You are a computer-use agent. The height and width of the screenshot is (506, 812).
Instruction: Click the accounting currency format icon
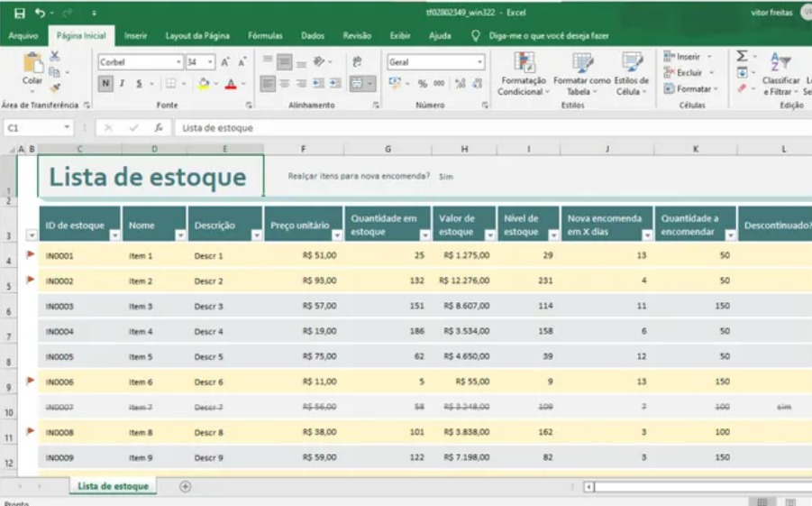[395, 83]
